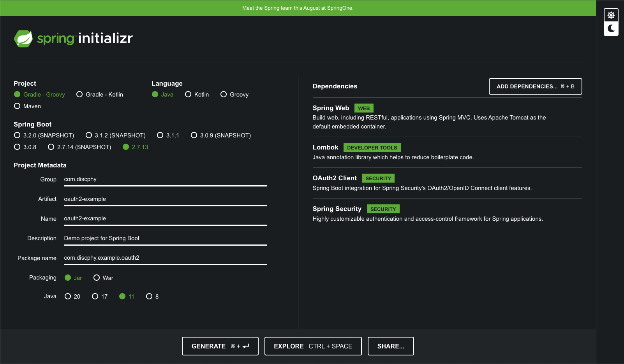The image size is (624, 364).
Task: Select Spring Boot 3.1.1
Action: 168,135
